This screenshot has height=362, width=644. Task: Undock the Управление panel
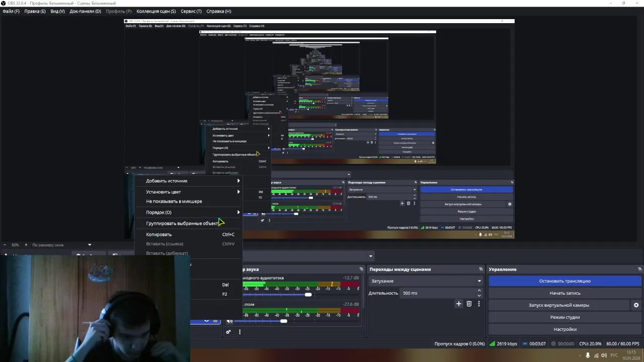coord(639,269)
